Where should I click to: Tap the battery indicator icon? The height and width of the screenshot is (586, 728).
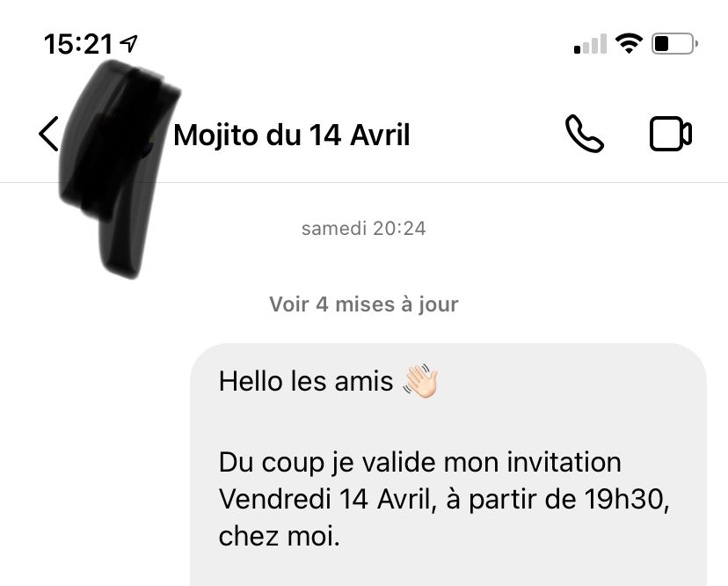(674, 43)
